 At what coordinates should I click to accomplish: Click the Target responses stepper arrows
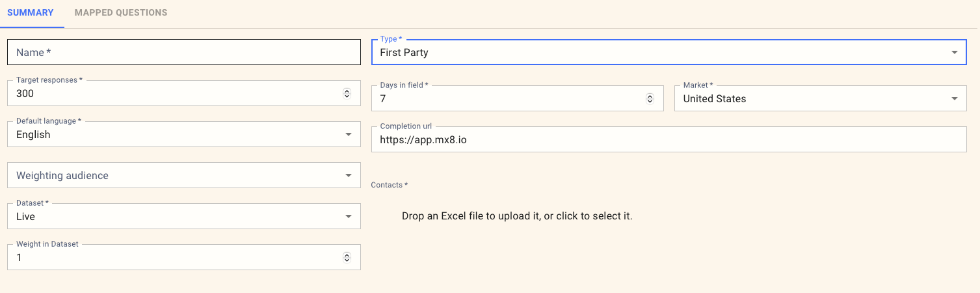point(347,94)
